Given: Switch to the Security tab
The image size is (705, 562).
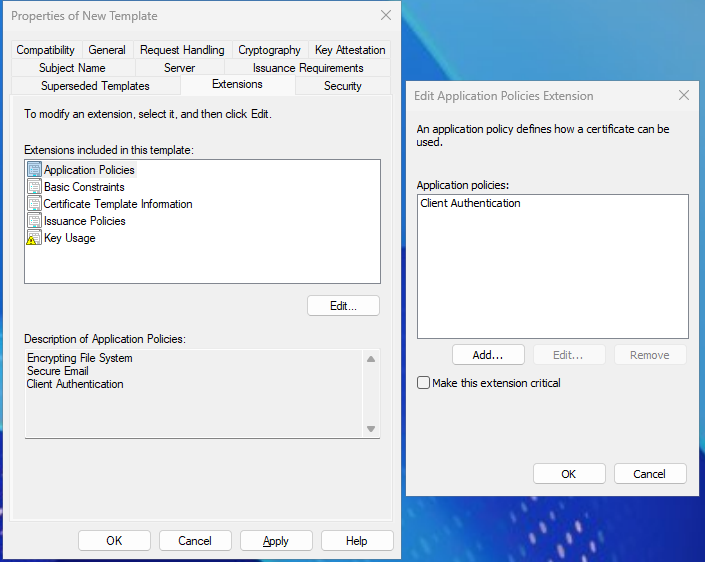Looking at the screenshot, I should (342, 86).
